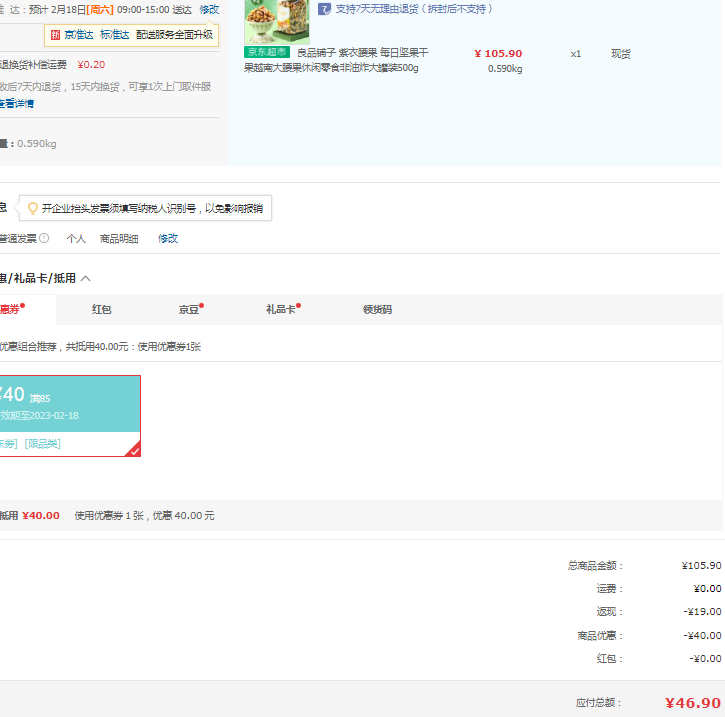The height and width of the screenshot is (717, 725).
Task: Click the red checkmark on selected coupon
Action: [134, 450]
